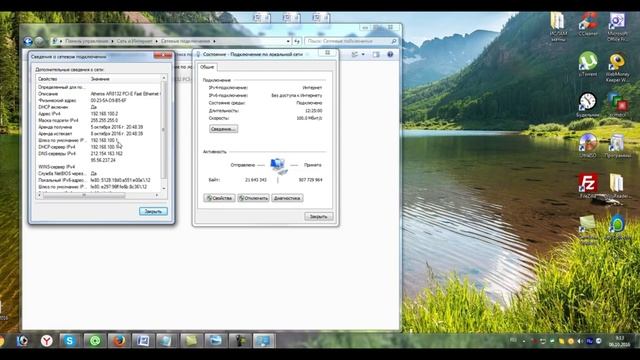Open the UltraISO disc icon on desktop
This screenshot has height=360, width=640.
coord(588,146)
